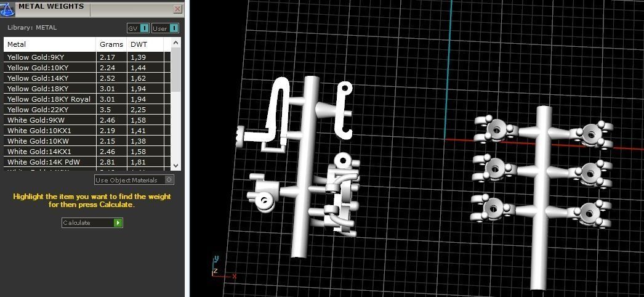Click the Library: METAL label
Screen dimensions: 644x297
[x=32, y=28]
